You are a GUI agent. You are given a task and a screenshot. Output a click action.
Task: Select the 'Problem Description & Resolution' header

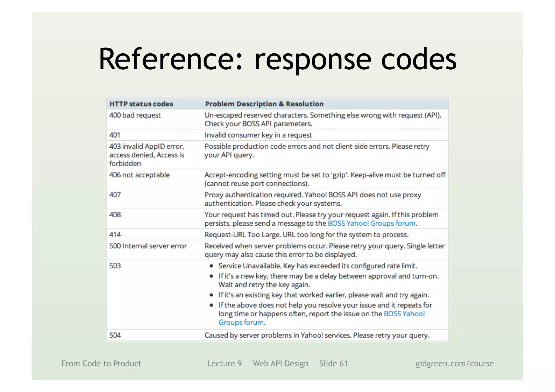(264, 104)
